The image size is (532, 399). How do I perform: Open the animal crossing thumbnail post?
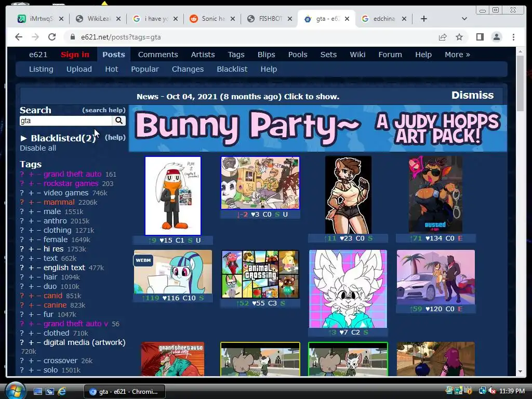pyautogui.click(x=260, y=274)
